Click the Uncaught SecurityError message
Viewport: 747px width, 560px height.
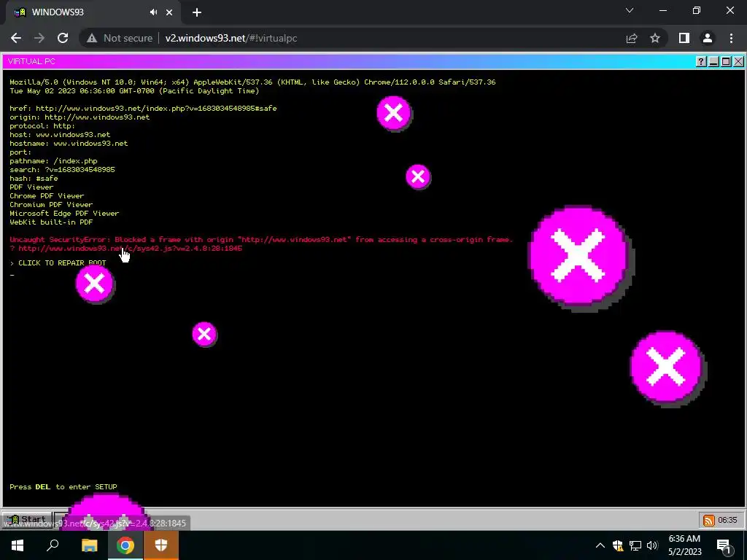261,239
